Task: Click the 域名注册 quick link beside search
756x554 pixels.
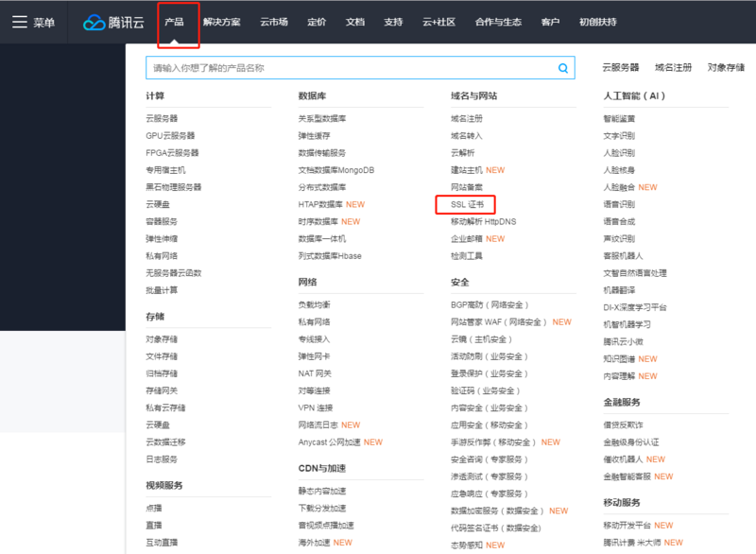Action: 673,67
